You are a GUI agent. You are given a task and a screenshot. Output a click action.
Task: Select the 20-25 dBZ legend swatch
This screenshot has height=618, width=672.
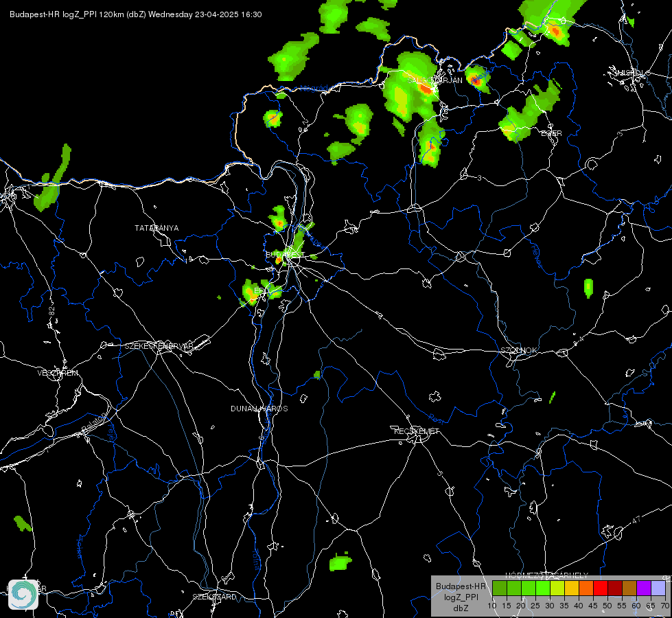[529, 588]
